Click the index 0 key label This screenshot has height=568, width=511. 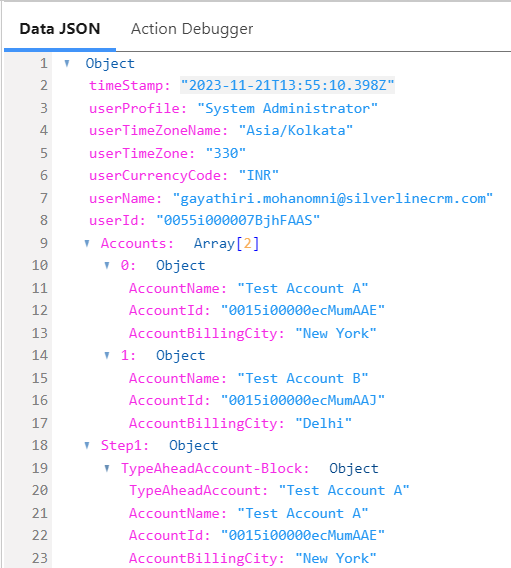128,266
